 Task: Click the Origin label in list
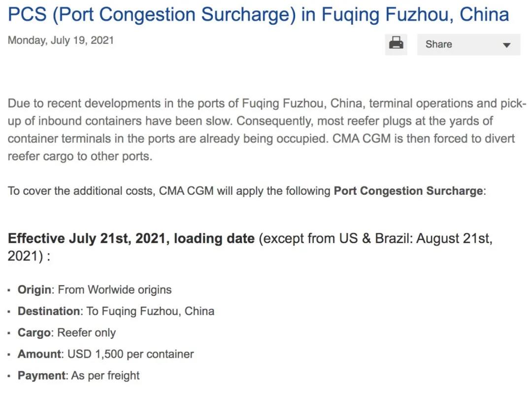point(34,289)
